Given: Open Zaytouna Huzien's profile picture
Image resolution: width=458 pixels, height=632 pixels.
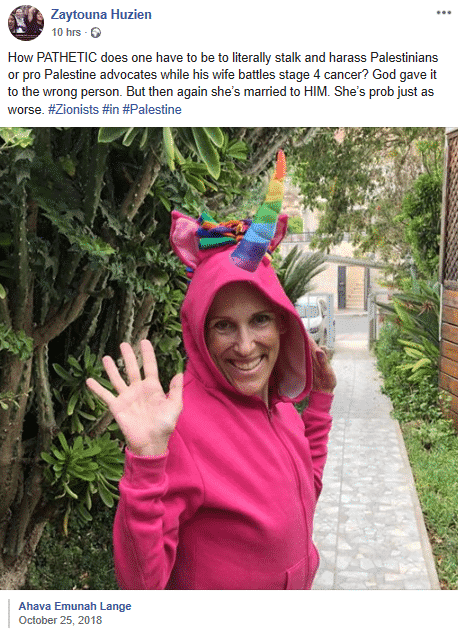Looking at the screenshot, I should pos(26,23).
